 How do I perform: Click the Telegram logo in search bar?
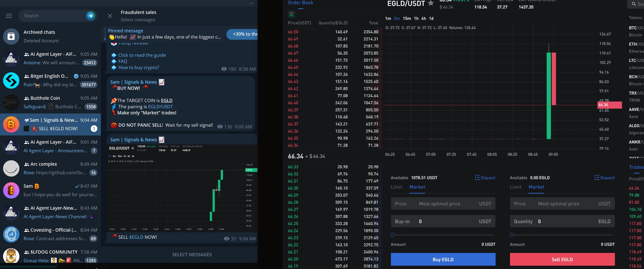(x=91, y=16)
